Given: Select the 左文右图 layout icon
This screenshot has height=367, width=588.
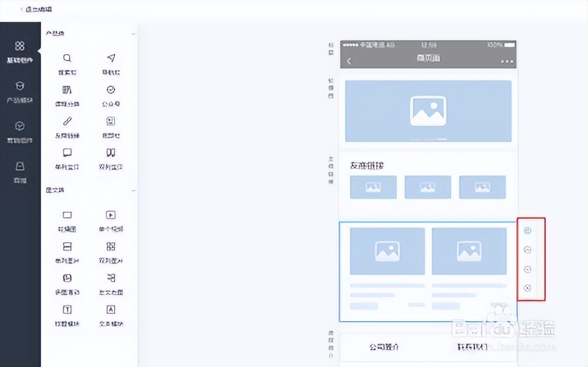Looking at the screenshot, I should pos(110,278).
